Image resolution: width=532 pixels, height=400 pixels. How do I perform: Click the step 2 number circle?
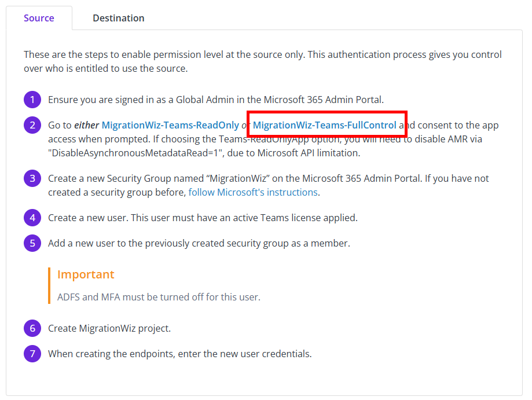[x=32, y=125]
